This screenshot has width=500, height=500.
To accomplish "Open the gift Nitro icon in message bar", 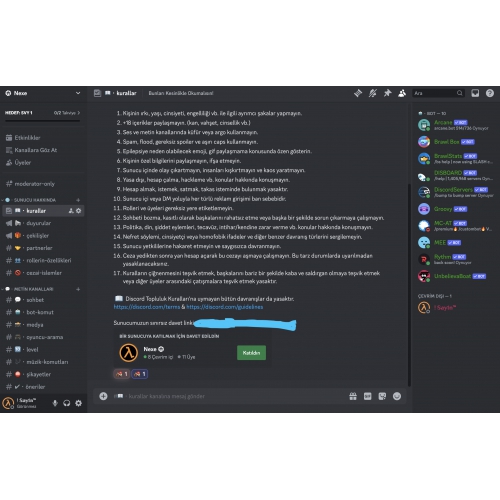I will 353,396.
